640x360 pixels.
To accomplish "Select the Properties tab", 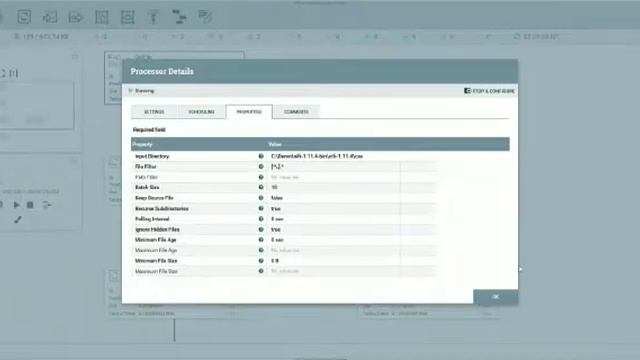I will (x=249, y=112).
